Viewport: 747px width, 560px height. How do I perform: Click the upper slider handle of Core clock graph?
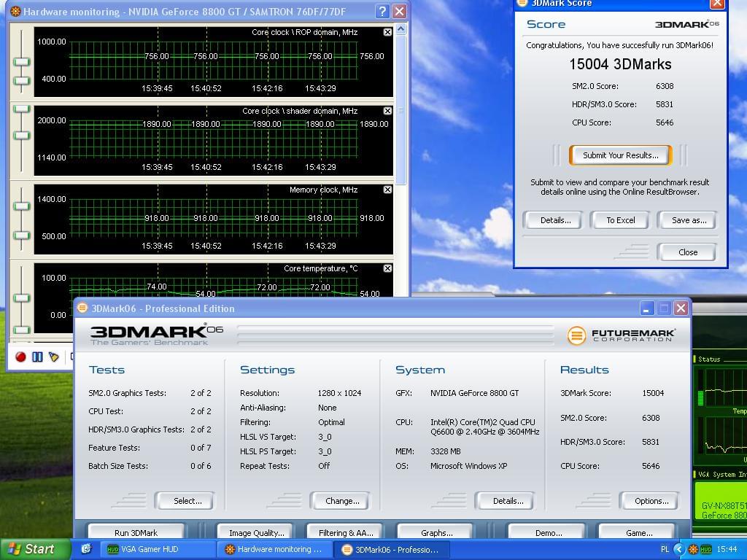pos(22,61)
